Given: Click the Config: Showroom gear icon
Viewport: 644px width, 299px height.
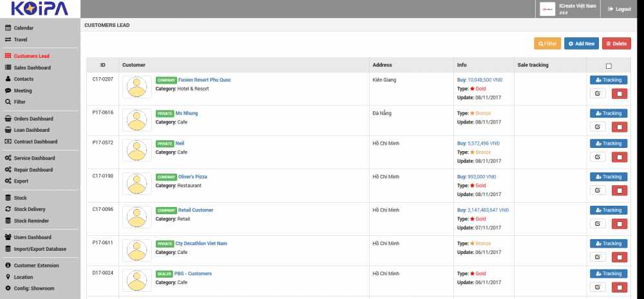Looking at the screenshot, I should click(8, 288).
